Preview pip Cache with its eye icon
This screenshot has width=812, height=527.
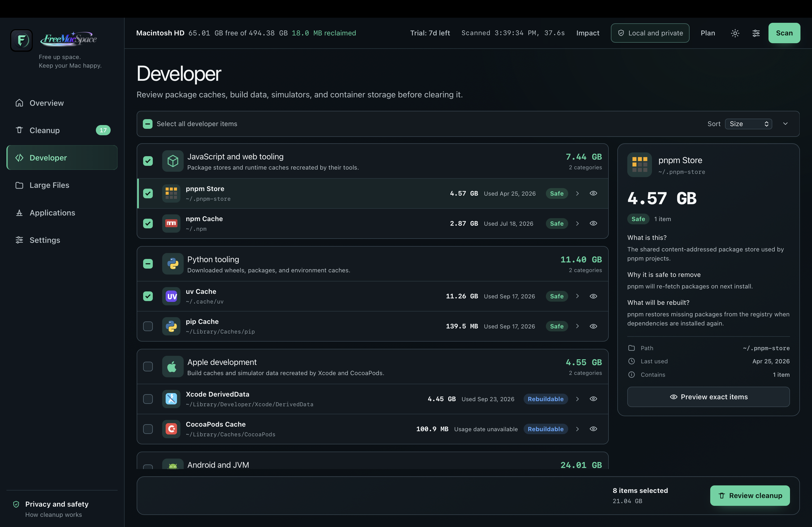point(593,326)
